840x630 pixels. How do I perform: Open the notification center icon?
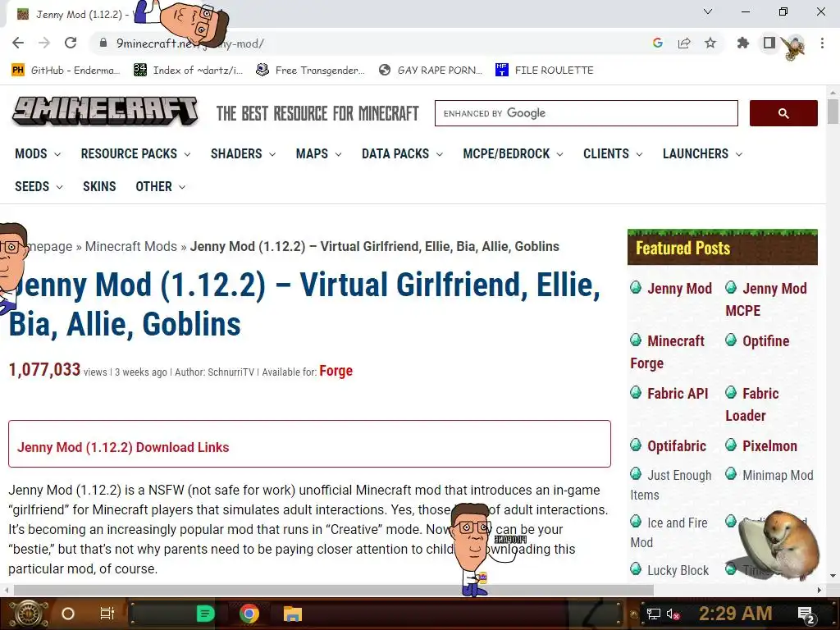pos(806,614)
